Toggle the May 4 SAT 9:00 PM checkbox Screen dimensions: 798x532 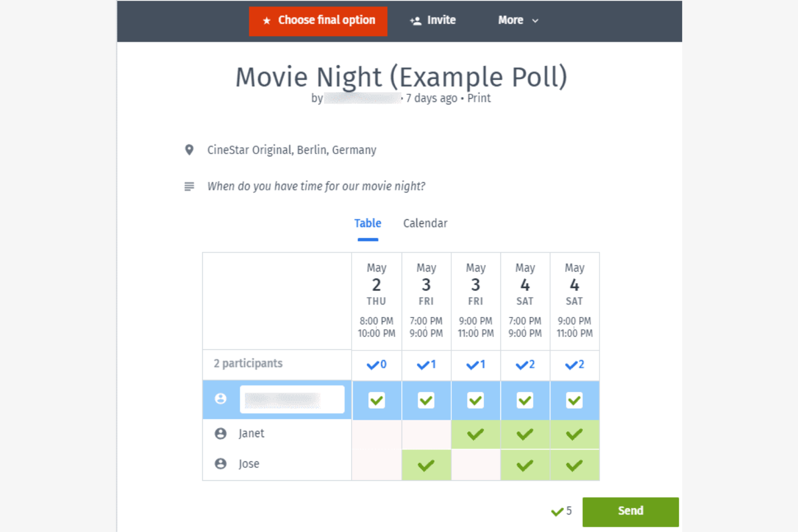click(x=574, y=400)
